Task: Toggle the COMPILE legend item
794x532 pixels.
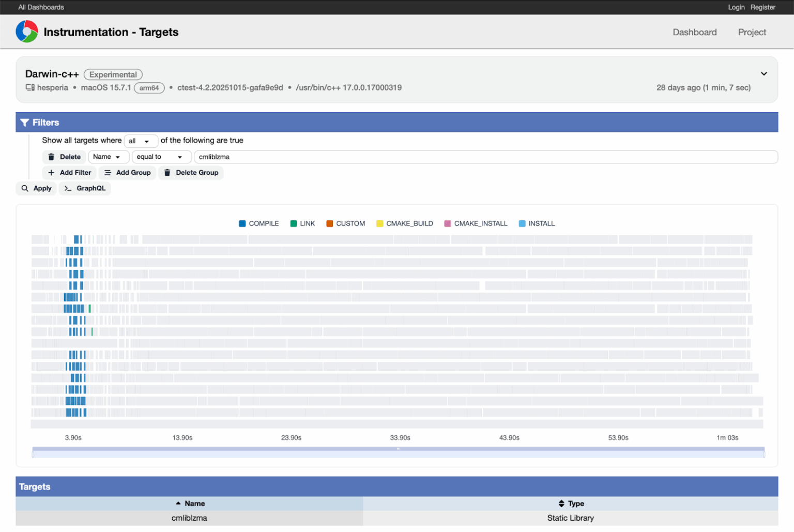Action: 258,223
